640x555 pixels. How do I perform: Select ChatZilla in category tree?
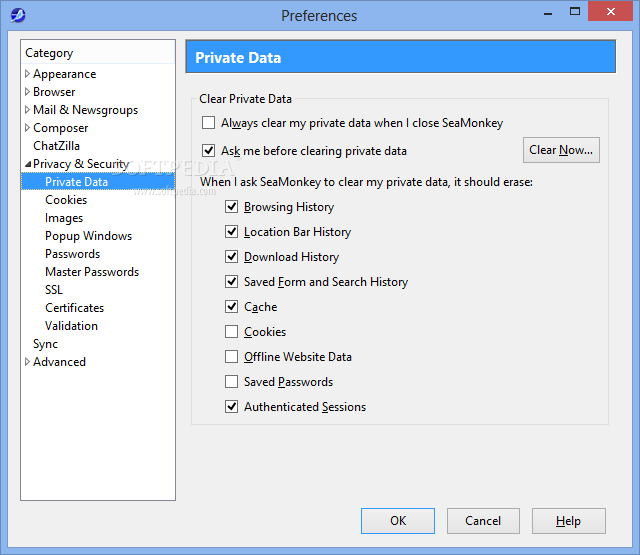(x=56, y=146)
